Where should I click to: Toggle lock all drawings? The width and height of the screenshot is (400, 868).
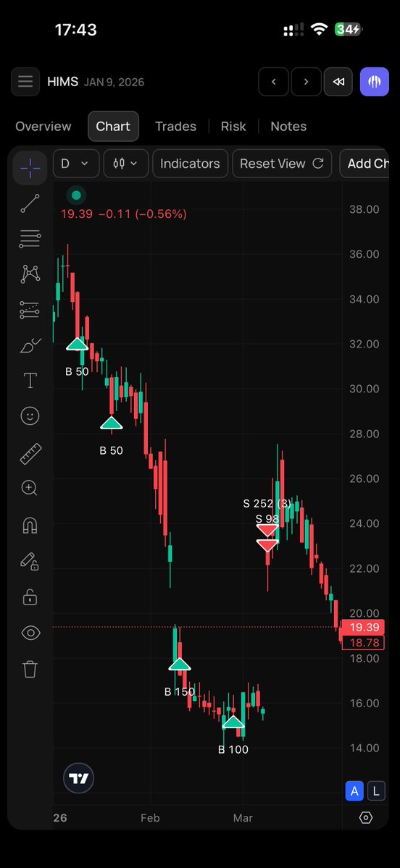[x=30, y=597]
